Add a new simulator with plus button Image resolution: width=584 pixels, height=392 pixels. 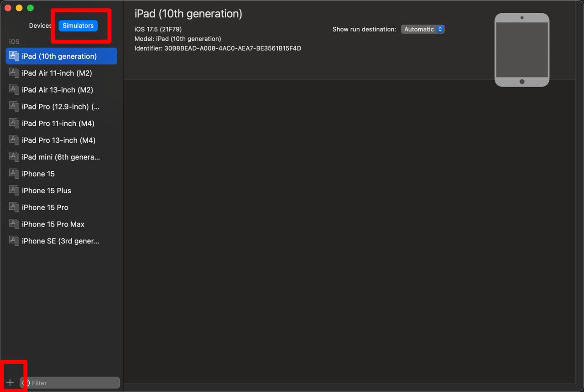10,382
